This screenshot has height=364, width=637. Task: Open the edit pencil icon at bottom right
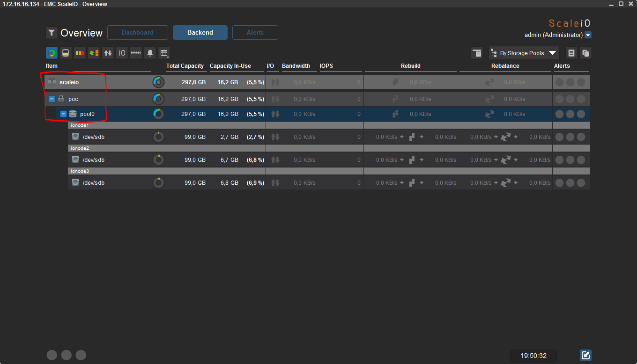point(585,355)
